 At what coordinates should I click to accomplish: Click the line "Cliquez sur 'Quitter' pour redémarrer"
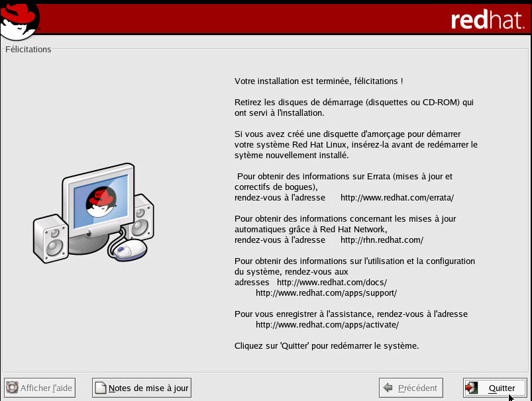click(327, 346)
